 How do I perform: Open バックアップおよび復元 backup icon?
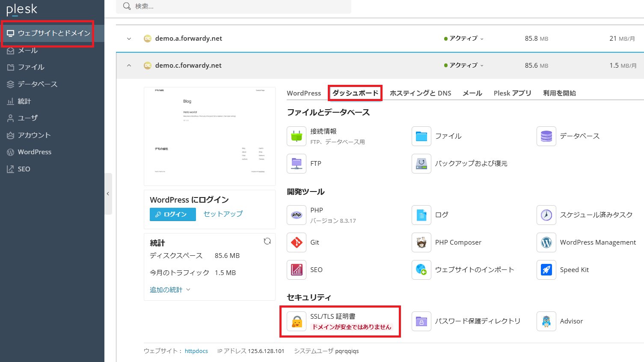(421, 164)
